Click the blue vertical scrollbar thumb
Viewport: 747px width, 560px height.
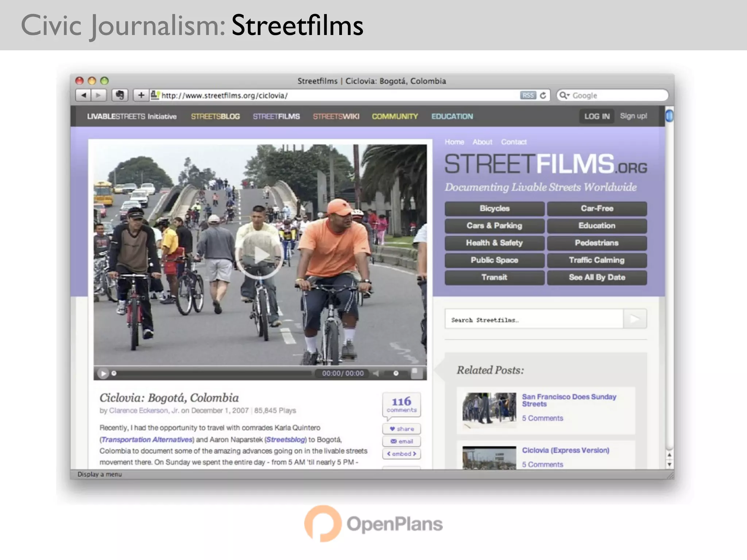tap(669, 116)
